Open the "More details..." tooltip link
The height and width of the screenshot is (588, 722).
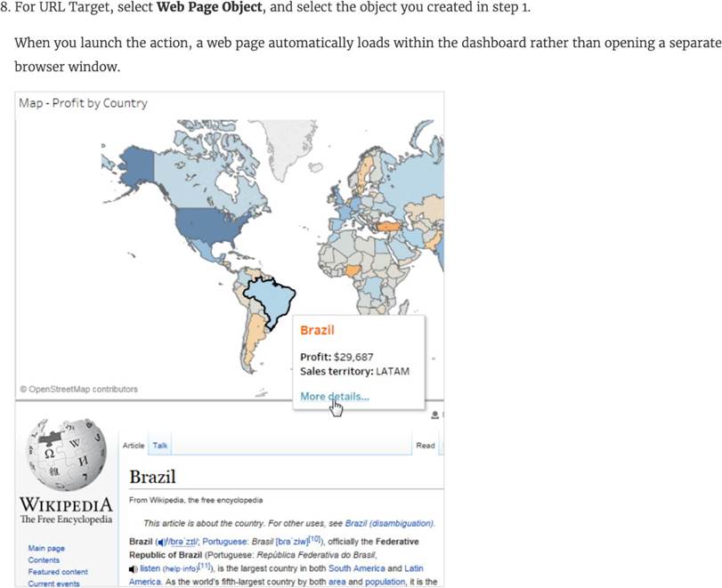(x=335, y=397)
